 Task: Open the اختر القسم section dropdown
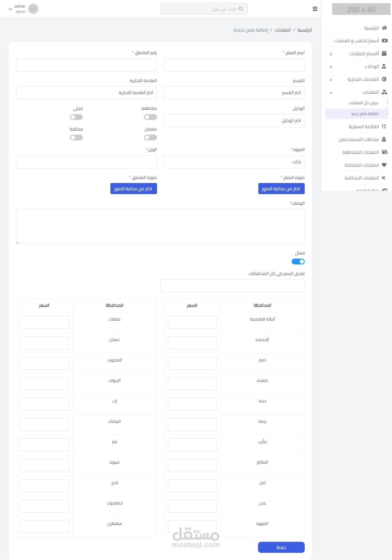pyautogui.click(x=234, y=93)
